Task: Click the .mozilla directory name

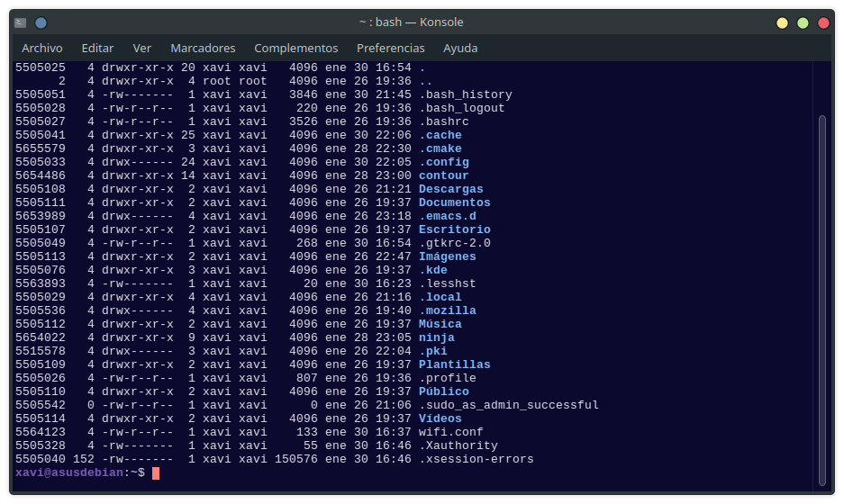Action: pos(448,310)
